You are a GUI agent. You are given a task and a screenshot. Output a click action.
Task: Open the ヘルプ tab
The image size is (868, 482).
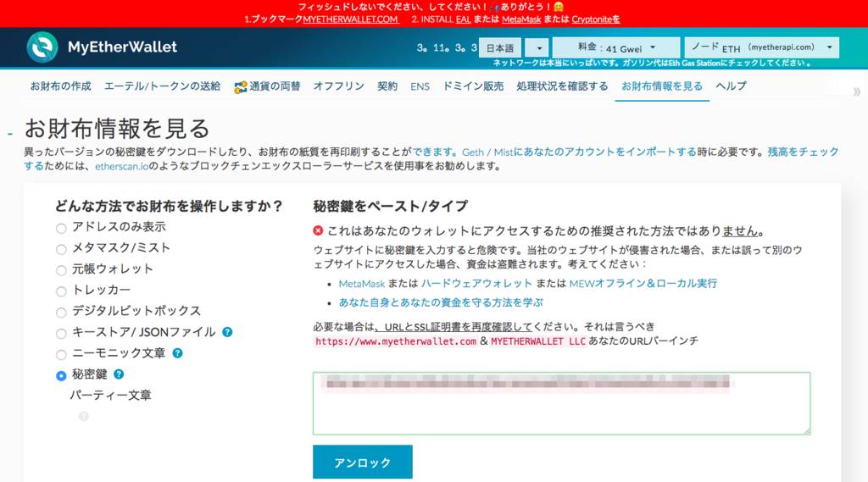click(x=731, y=86)
